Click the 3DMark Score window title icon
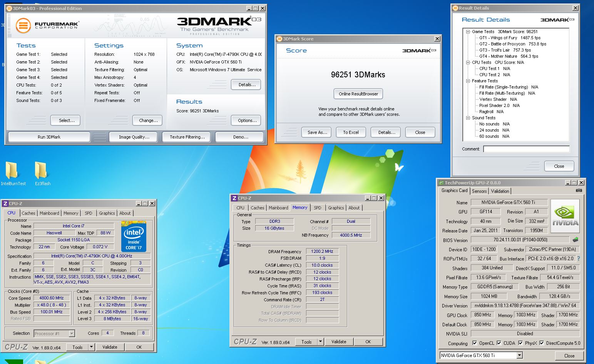Viewport: 594px width, 364px height. click(x=279, y=38)
